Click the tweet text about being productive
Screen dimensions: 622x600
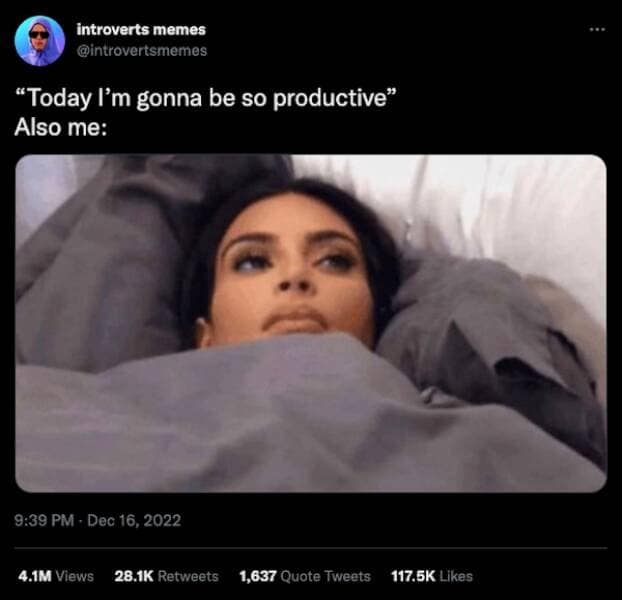(x=205, y=98)
